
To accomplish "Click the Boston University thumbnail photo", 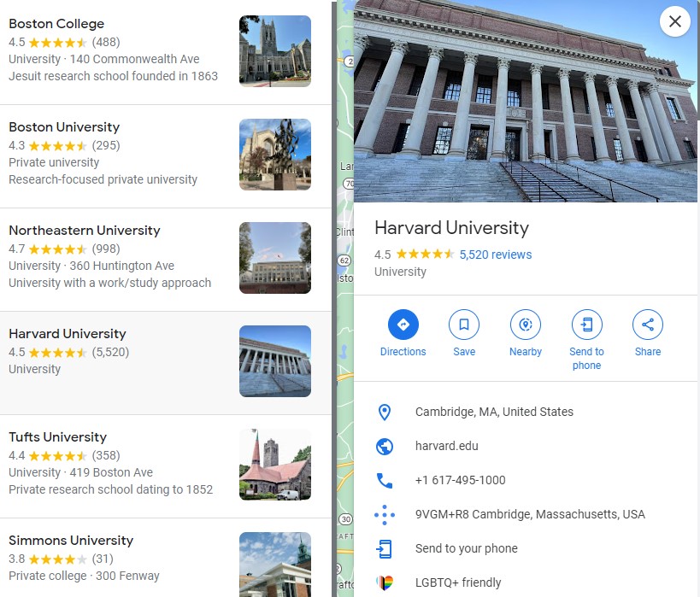I will pyautogui.click(x=274, y=155).
